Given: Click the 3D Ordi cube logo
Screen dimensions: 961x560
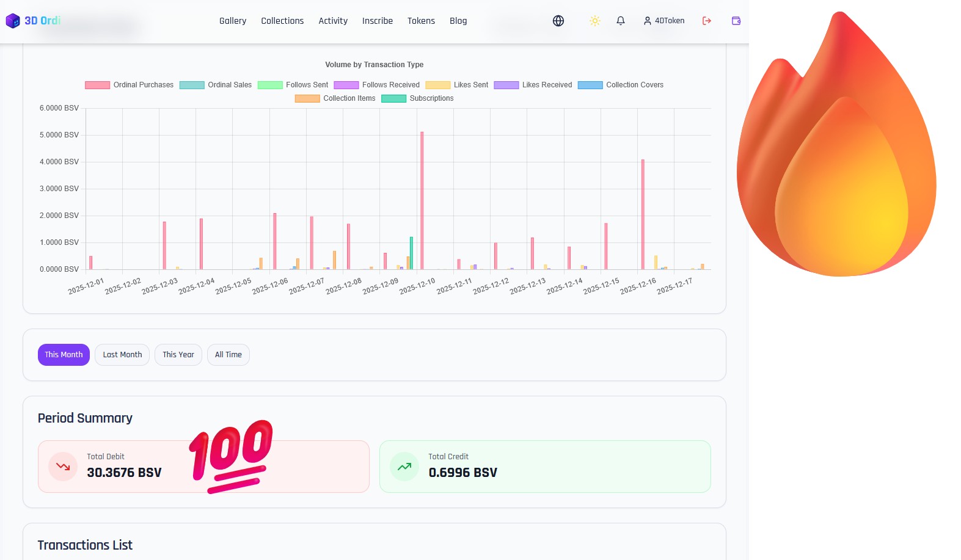Looking at the screenshot, I should (x=13, y=21).
